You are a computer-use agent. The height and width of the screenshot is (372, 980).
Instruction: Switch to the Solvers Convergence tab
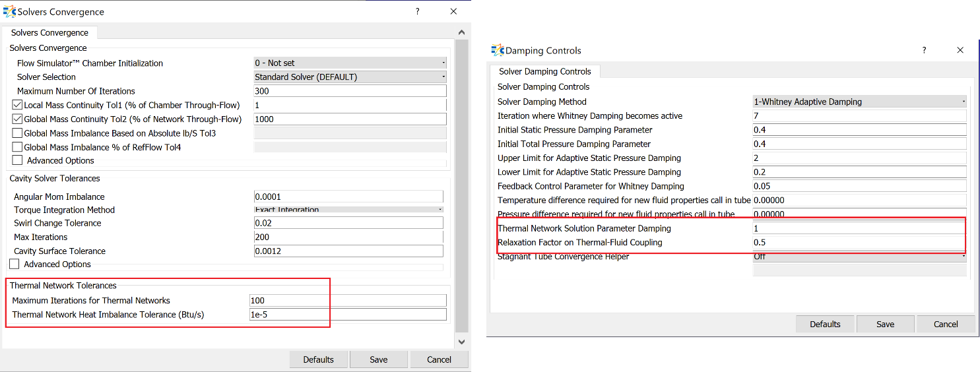click(x=49, y=33)
